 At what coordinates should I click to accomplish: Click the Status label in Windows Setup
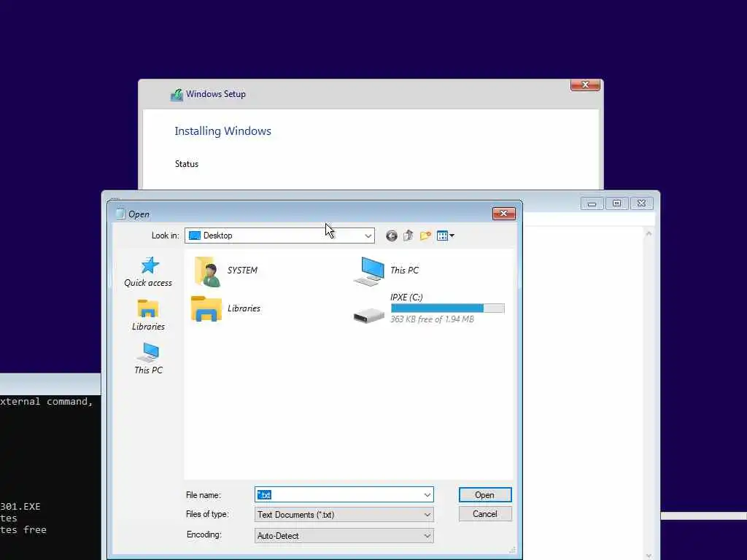(187, 164)
